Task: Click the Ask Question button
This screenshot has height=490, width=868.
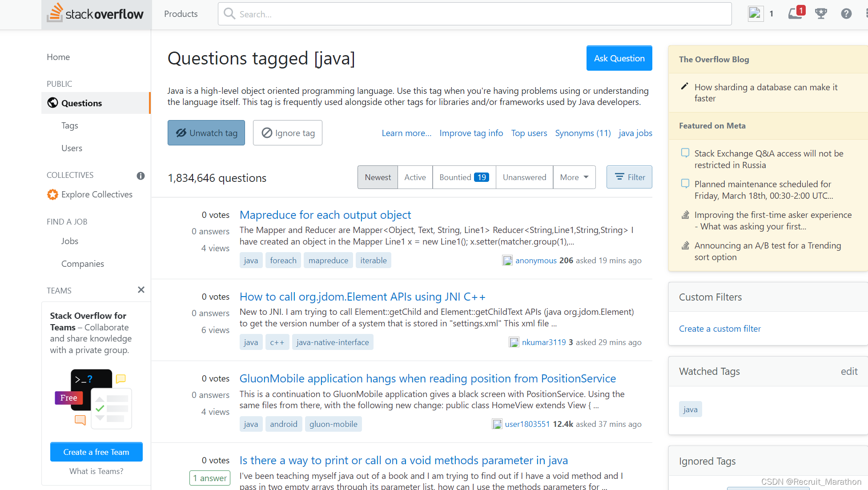Action: (x=619, y=58)
